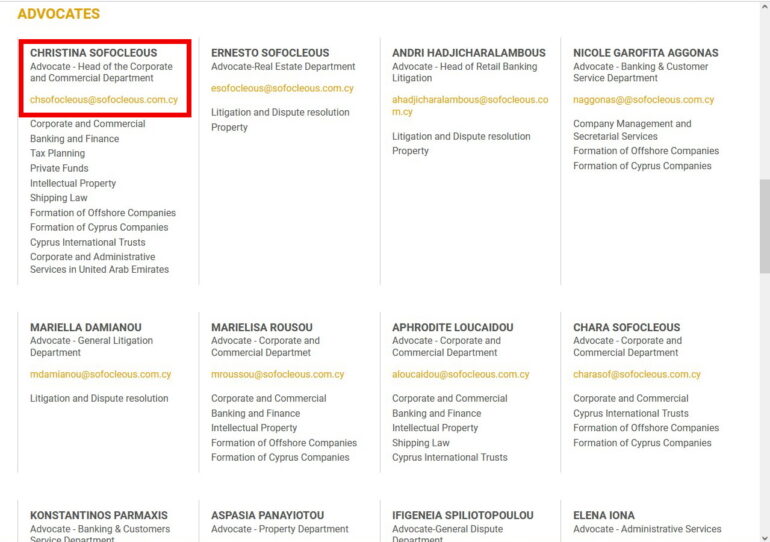The image size is (770, 542).
Task: Click Litigation and Dispute resolution under Ernesto Sofocleous
Action: point(280,112)
